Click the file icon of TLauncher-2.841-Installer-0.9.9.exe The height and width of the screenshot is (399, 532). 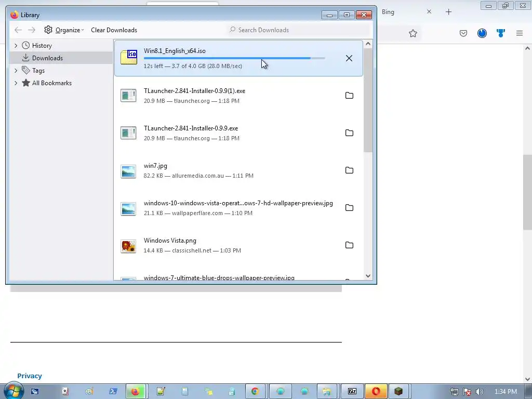point(128,132)
